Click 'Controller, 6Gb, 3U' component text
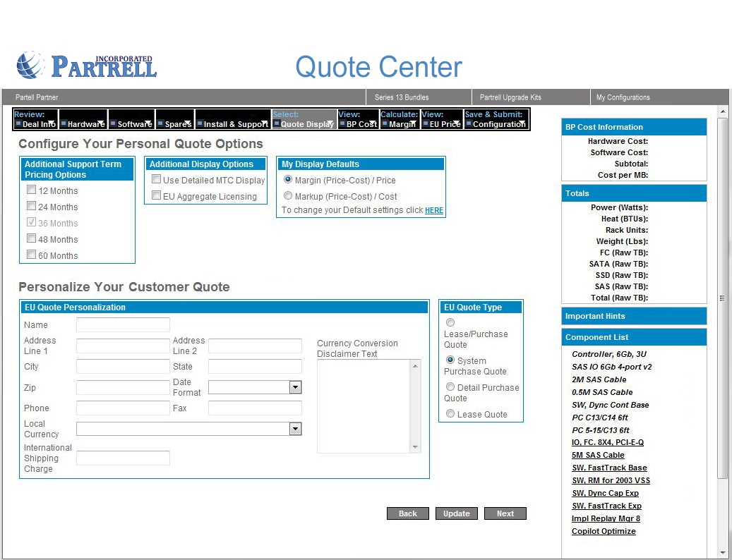 point(608,354)
